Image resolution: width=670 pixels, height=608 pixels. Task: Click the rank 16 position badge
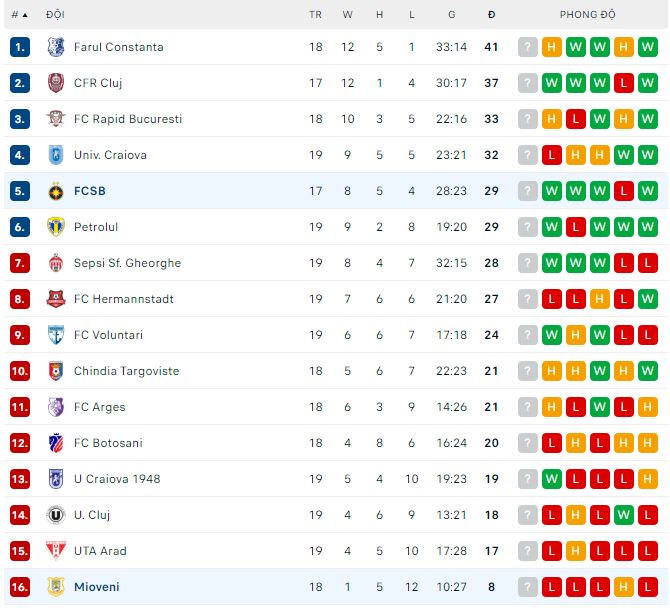(x=20, y=587)
